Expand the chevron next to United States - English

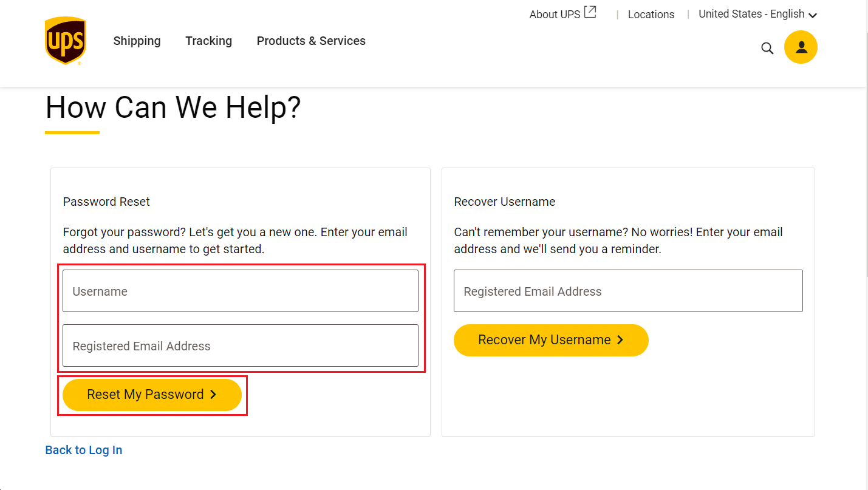813,15
